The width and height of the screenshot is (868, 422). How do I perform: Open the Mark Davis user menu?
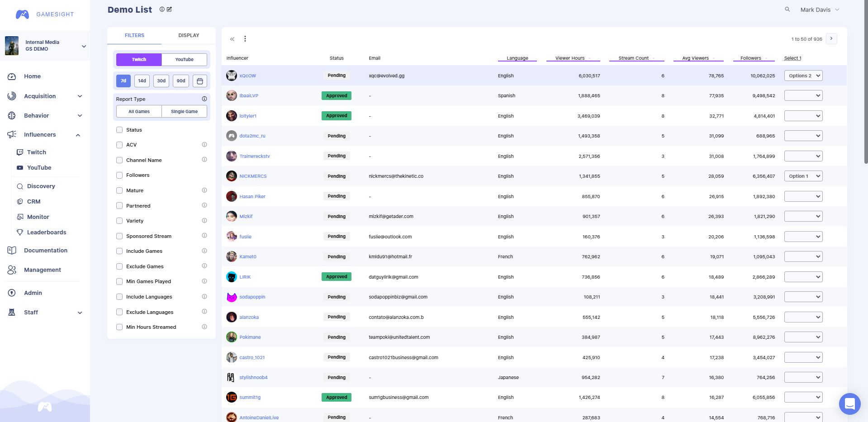820,9
